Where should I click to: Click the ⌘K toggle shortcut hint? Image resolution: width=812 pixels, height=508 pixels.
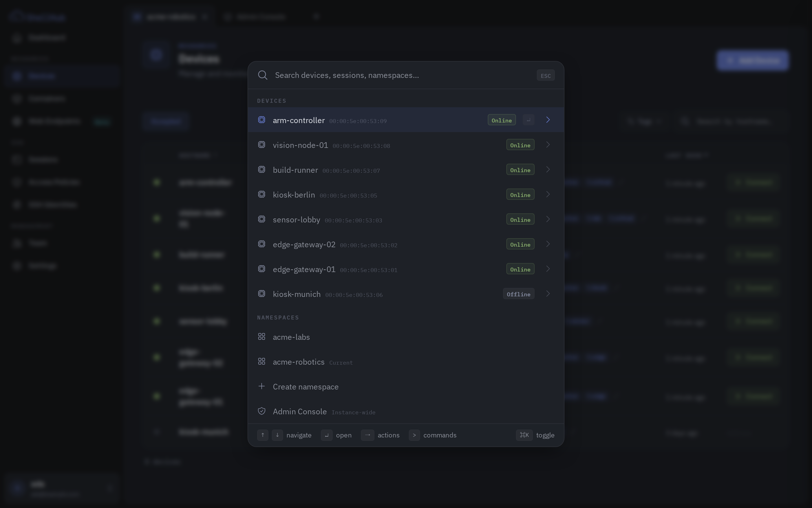(524, 435)
